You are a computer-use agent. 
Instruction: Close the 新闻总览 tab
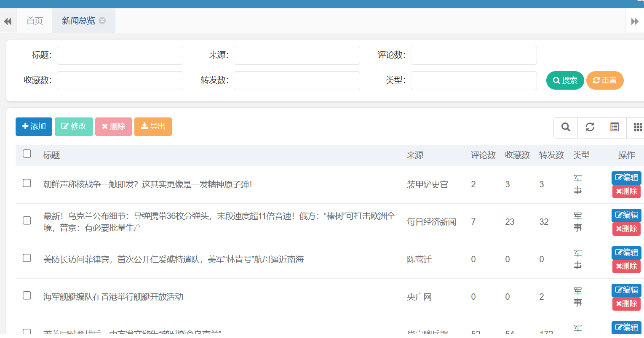point(102,21)
